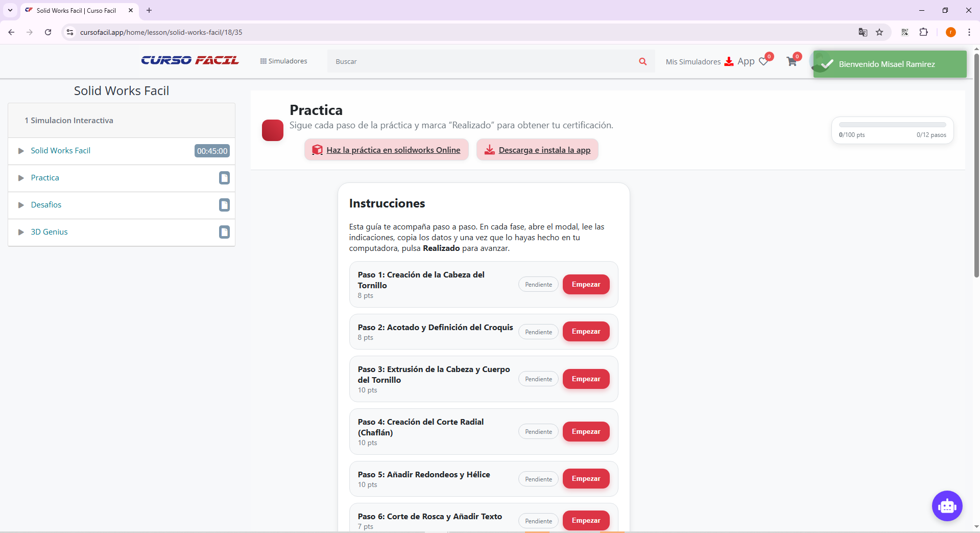Click Descarga e instala la app
This screenshot has width=980, height=533.
pyautogui.click(x=537, y=150)
